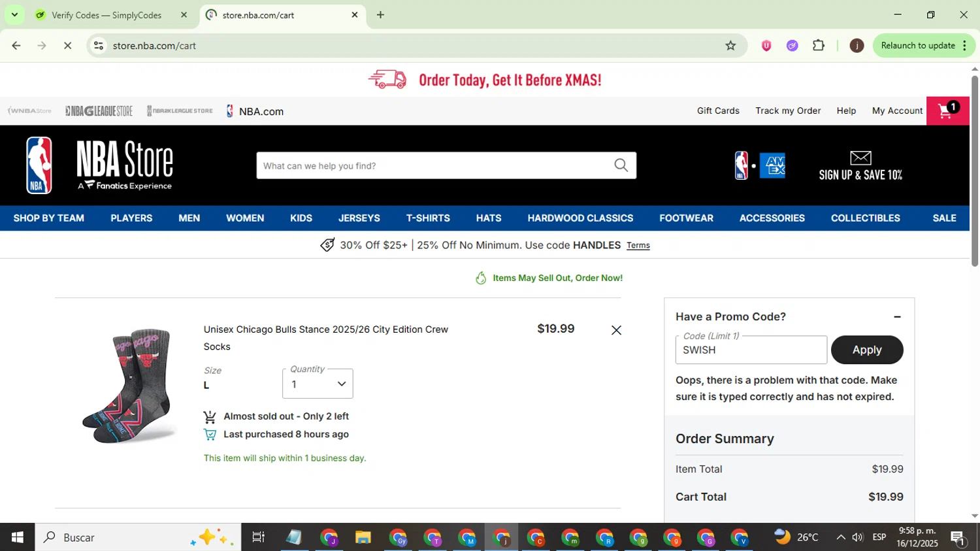Open the Unisex Chicago Bulls socks title
Viewport: 980px width, 551px height.
(325, 338)
